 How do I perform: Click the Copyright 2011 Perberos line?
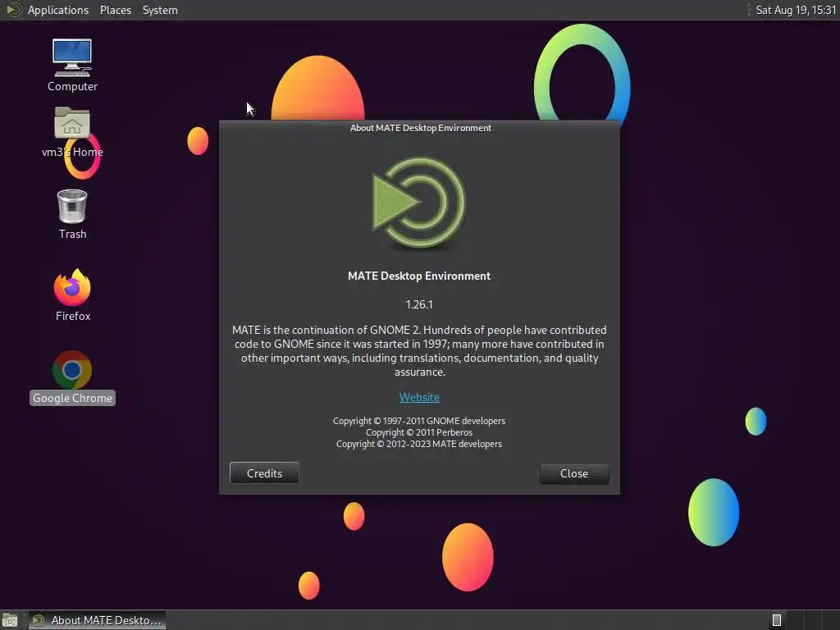coord(419,432)
